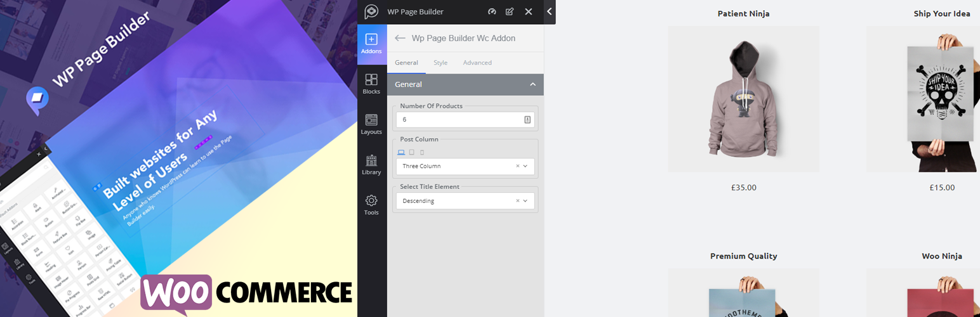Click the £35.00 price text
Screen dimensions: 980x317
click(743, 188)
